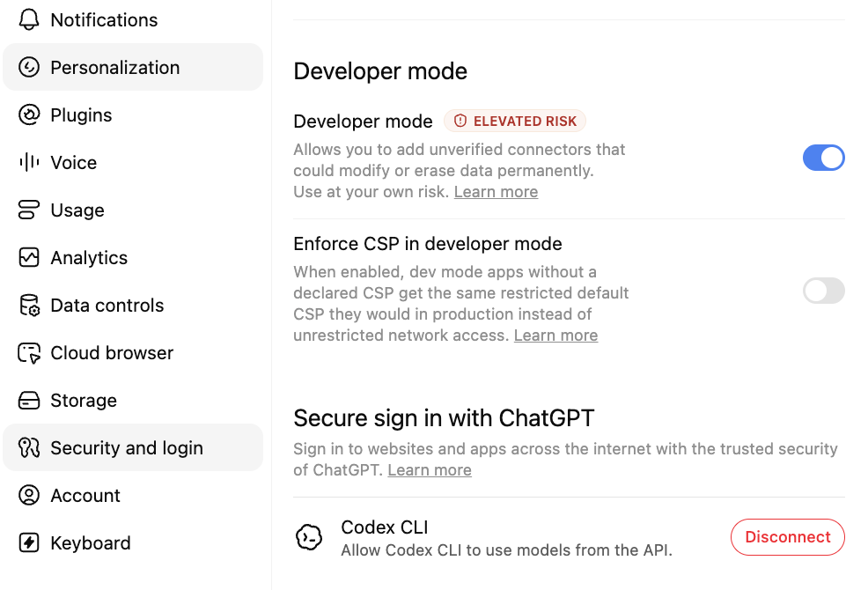Click the Codex CLI app icon
Viewport: 868px width, 590px height.
(309, 537)
